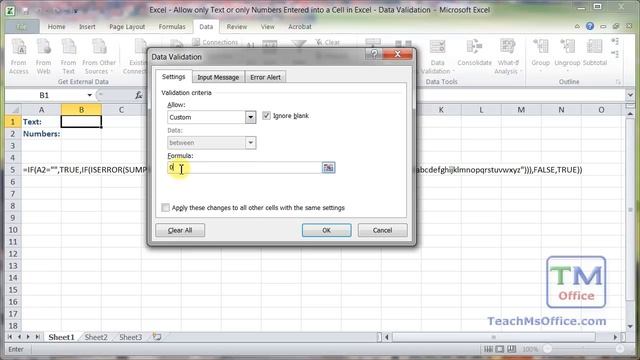Click the Consolidate icon
Image resolution: width=640 pixels, height=360 pixels.
[474, 53]
